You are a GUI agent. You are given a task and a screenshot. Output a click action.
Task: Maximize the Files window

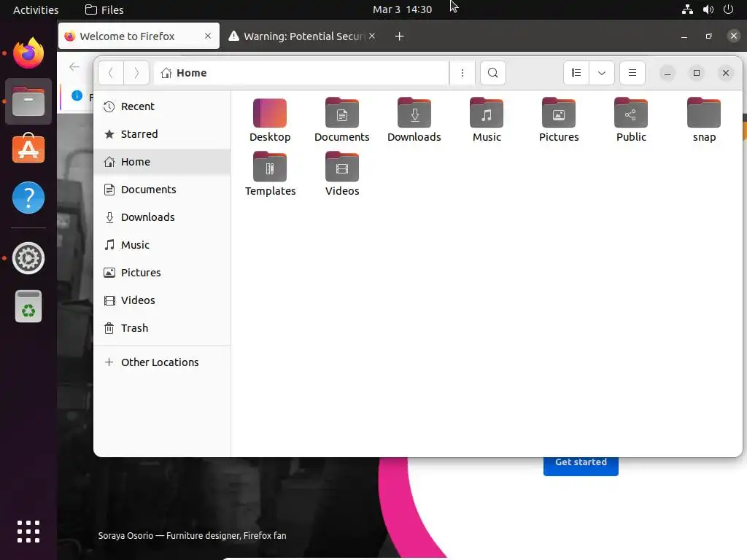click(x=697, y=73)
